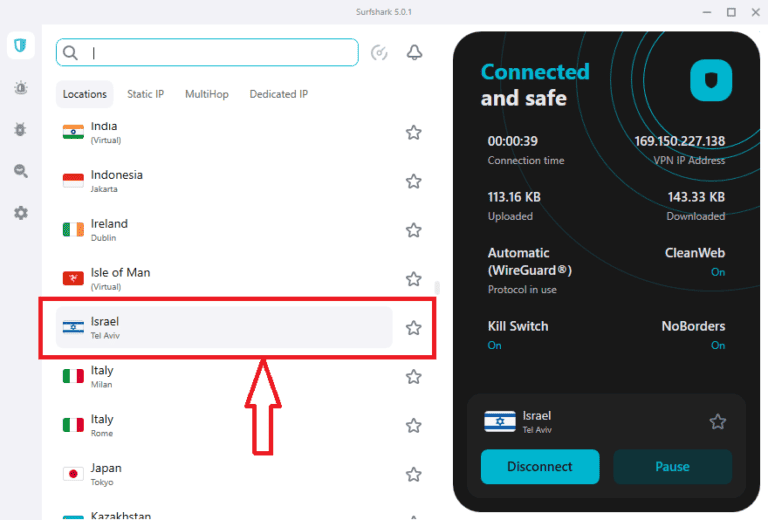
Task: Click the Israel Tel Aviv label in connection panel
Action: pos(537,422)
